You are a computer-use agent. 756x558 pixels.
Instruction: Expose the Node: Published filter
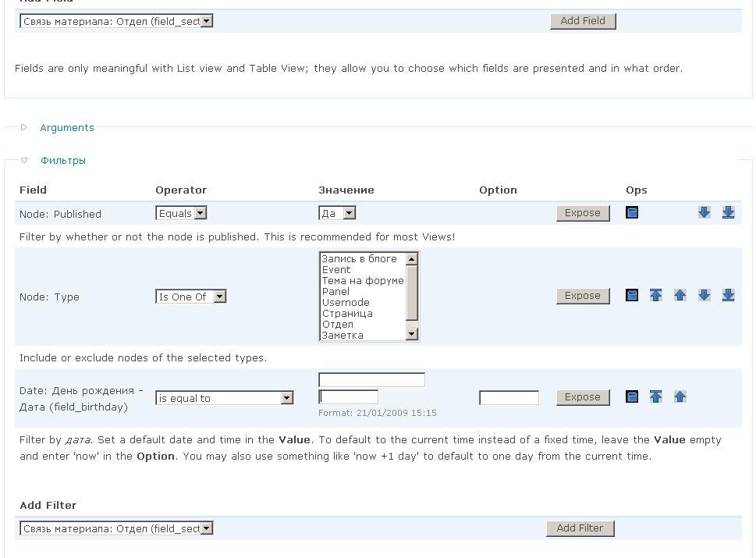[583, 213]
